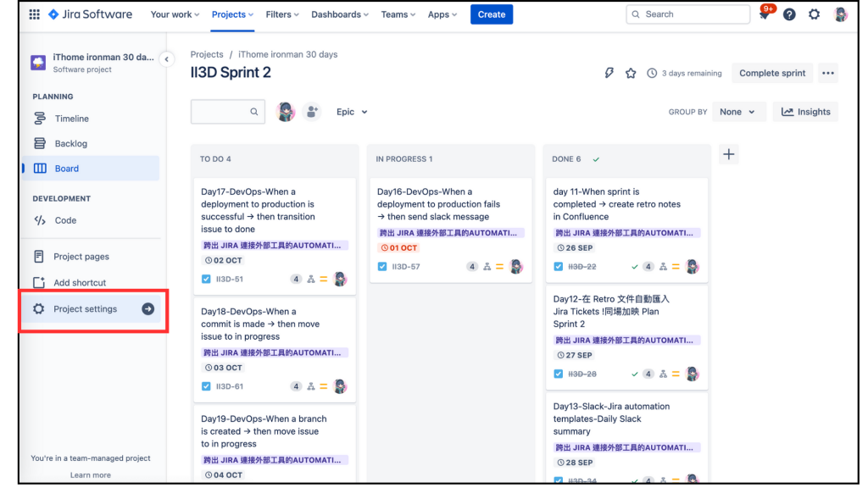Add a new column with the plus button
Image resolution: width=868 pixels, height=488 pixels.
(728, 154)
